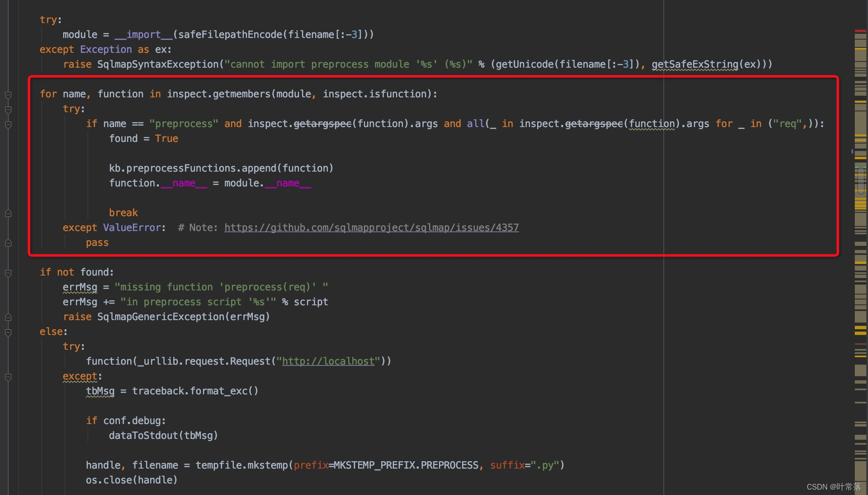Screen dimensions: 868x495
Task: Click the scrollbar thumb on the right edge
Action: point(861,180)
